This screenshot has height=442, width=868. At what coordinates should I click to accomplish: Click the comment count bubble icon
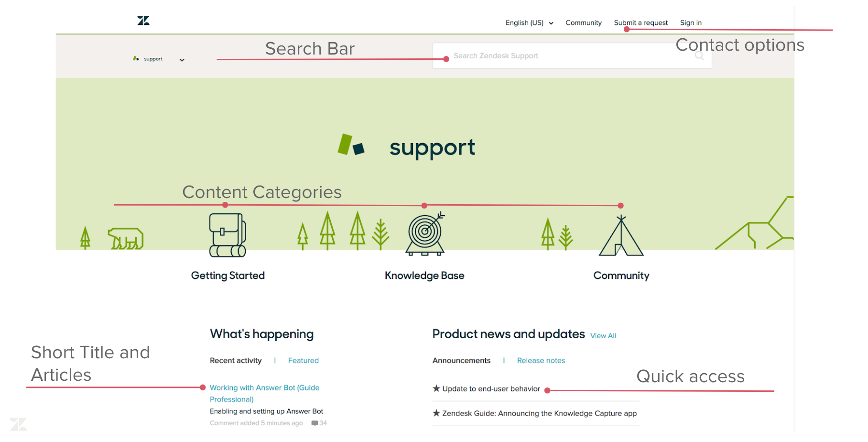pyautogui.click(x=315, y=423)
